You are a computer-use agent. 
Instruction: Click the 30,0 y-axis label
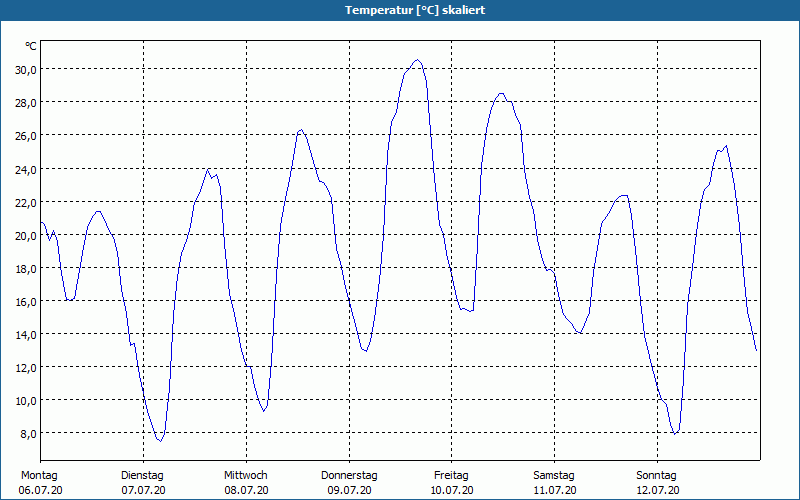26,70
